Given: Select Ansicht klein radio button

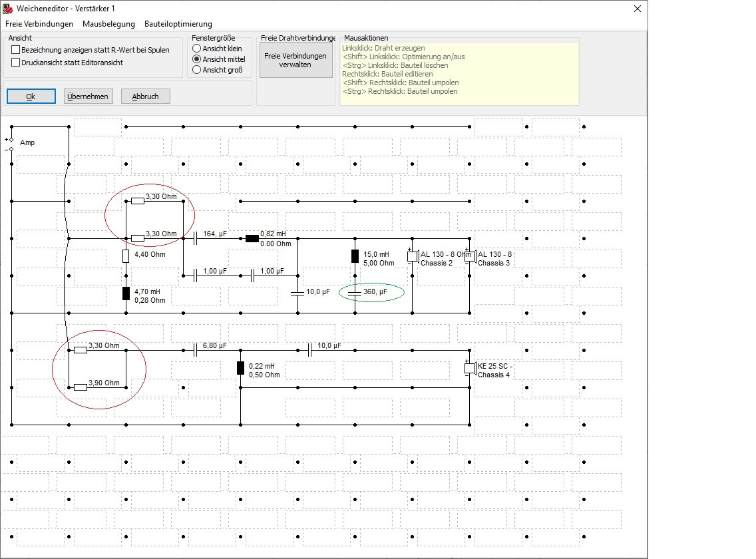Looking at the screenshot, I should coord(197,48).
